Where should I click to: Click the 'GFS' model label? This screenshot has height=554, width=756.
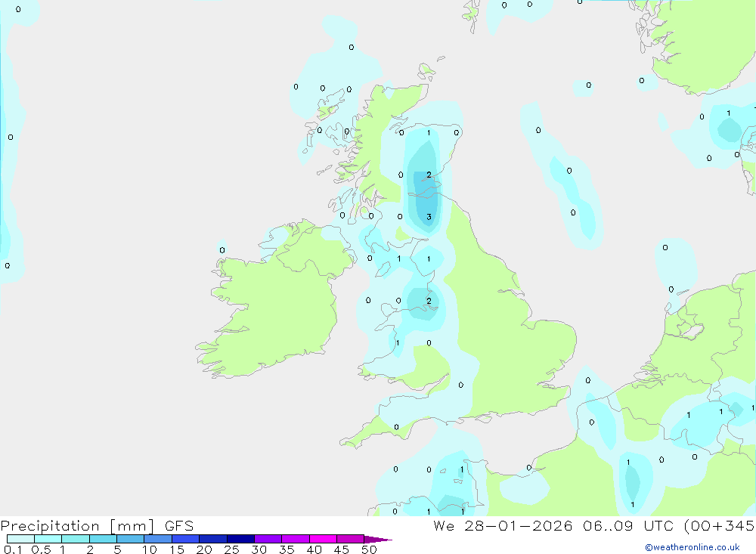(179, 526)
